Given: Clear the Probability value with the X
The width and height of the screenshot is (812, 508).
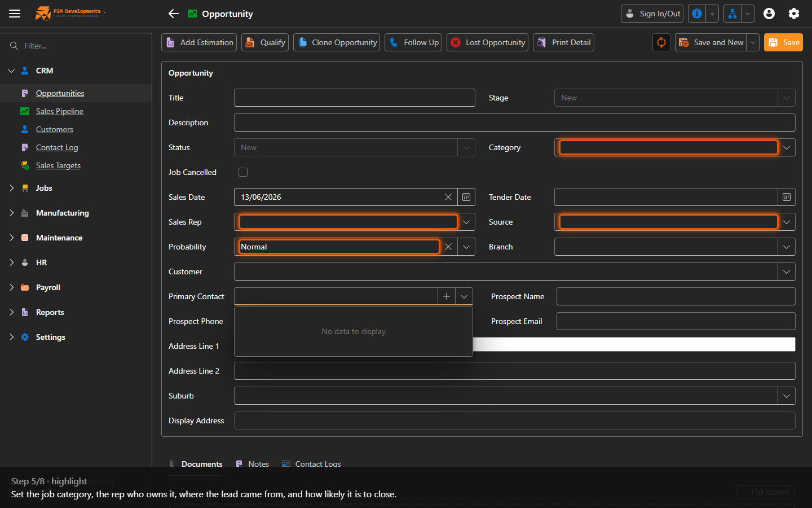Looking at the screenshot, I should (x=448, y=247).
